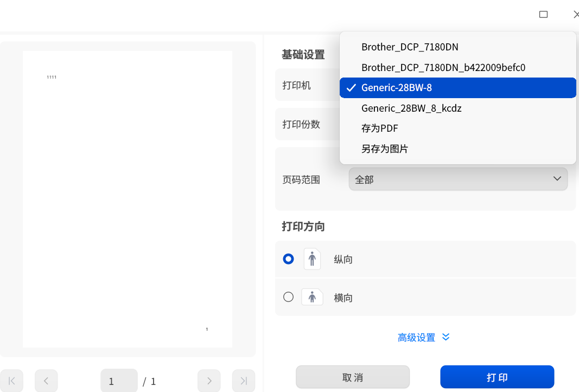
Task: Select the 纵向 portrait radio button
Action: [x=288, y=259]
